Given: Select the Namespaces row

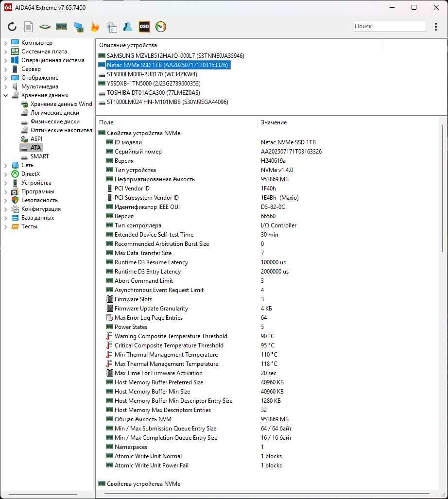Looking at the screenshot, I should [x=267, y=447].
